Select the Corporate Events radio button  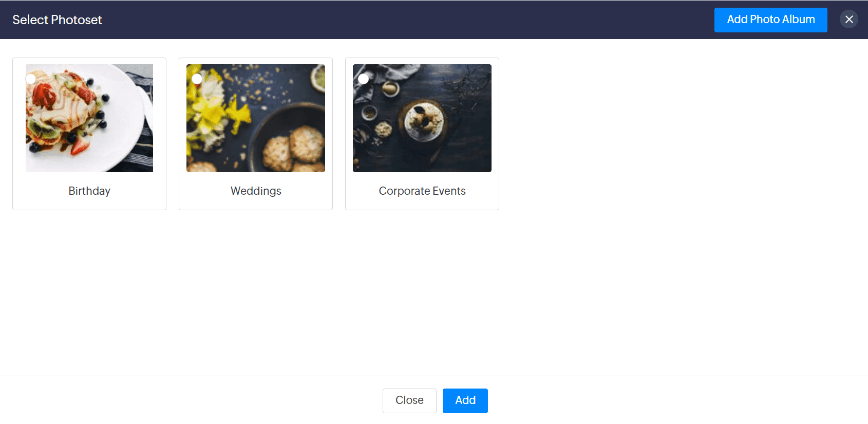tap(364, 79)
